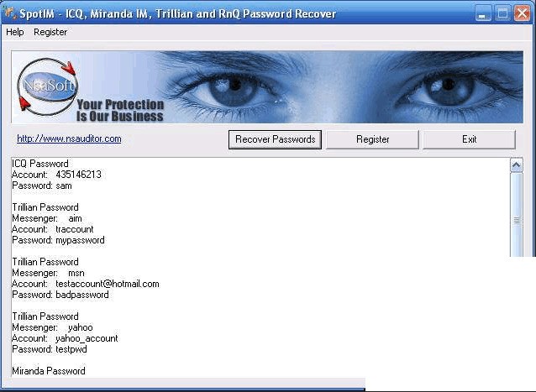536x392 pixels.
Task: Open the http://www.nsauditor.com link
Action: (x=69, y=139)
